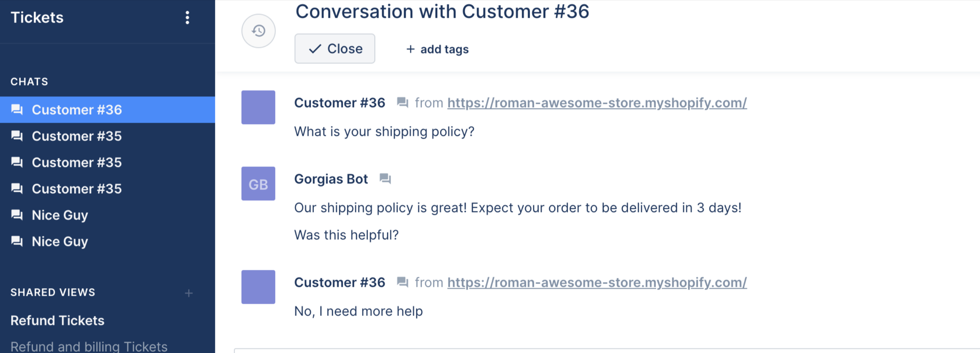
Task: Select the last Customer #35 chat
Action: point(107,189)
